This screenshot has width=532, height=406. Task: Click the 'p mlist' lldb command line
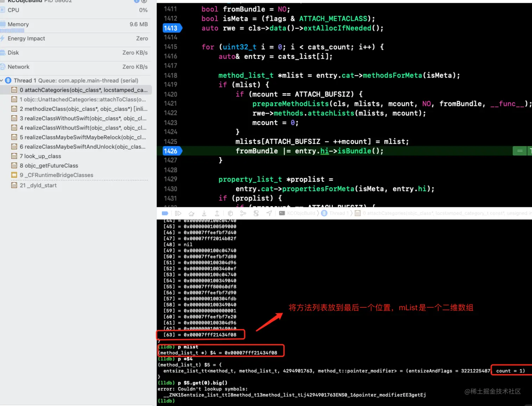coord(178,347)
